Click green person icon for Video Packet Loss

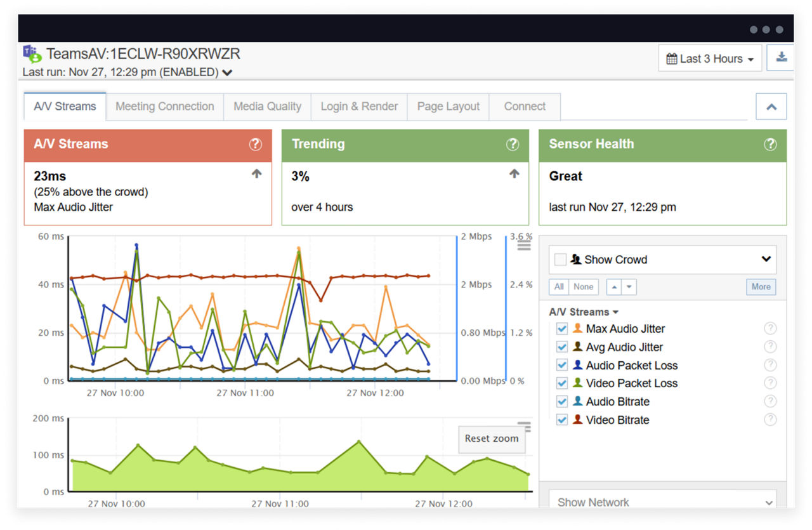[x=577, y=383]
